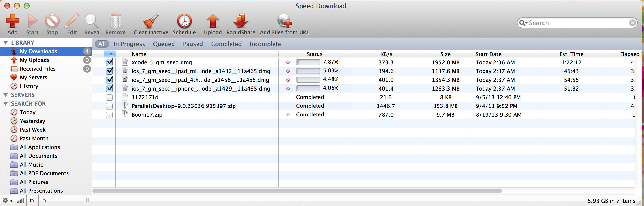Screen dimensions: 644x206
Task: Click the signal bars icon in bottom bar
Action: [x=20, y=200]
